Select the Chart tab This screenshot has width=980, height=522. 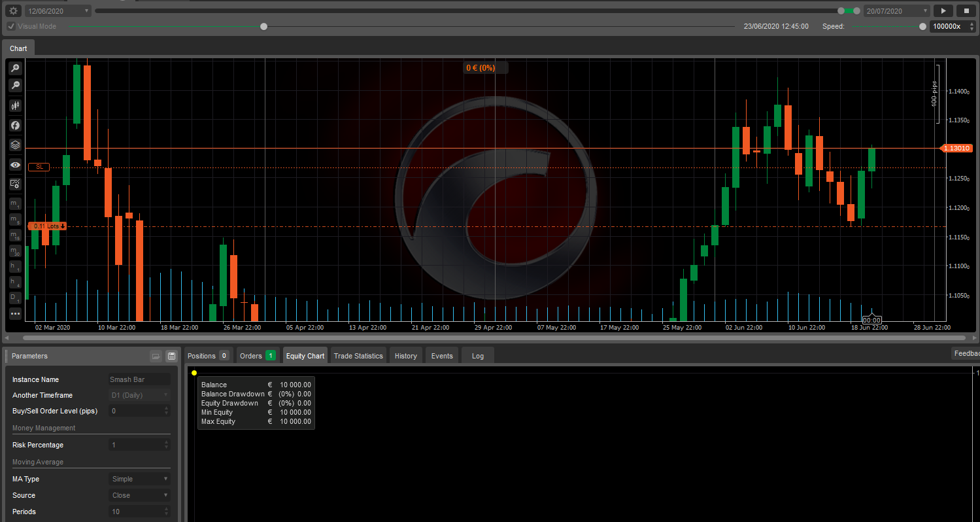(x=18, y=48)
